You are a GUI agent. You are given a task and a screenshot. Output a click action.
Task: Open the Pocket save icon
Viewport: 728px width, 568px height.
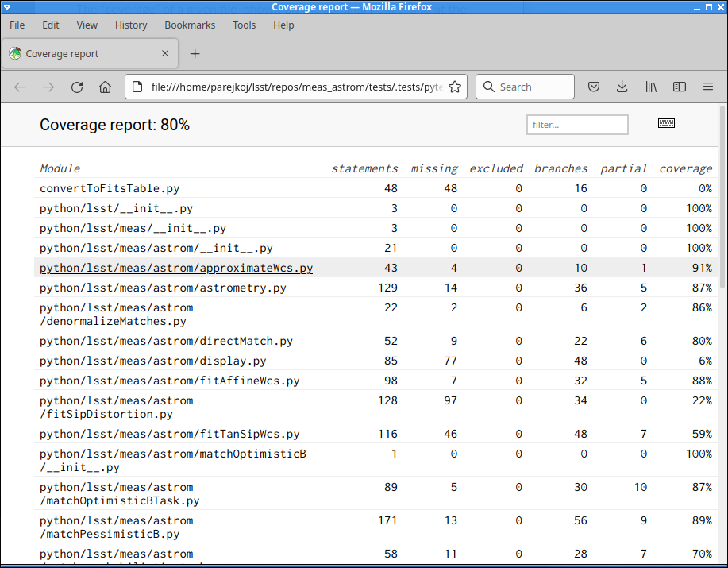point(593,87)
